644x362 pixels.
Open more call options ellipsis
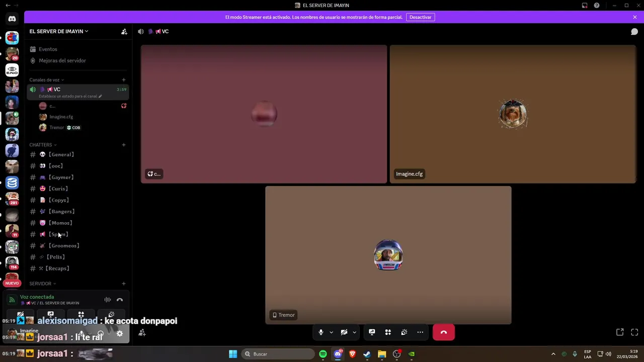tap(420, 332)
